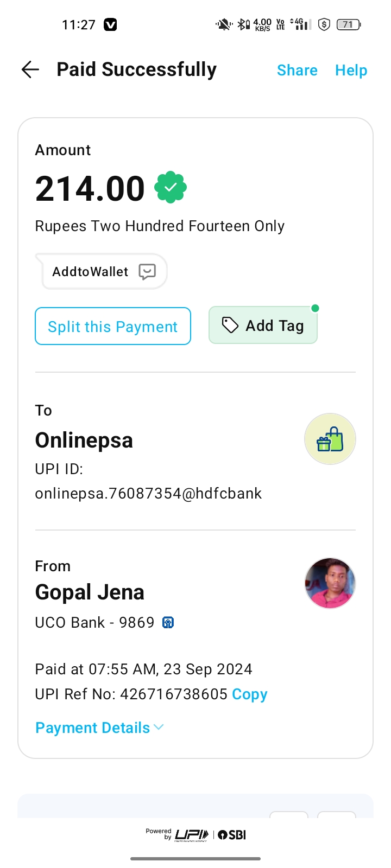Open the Help page
The height and width of the screenshot is (868, 391).
tap(351, 70)
